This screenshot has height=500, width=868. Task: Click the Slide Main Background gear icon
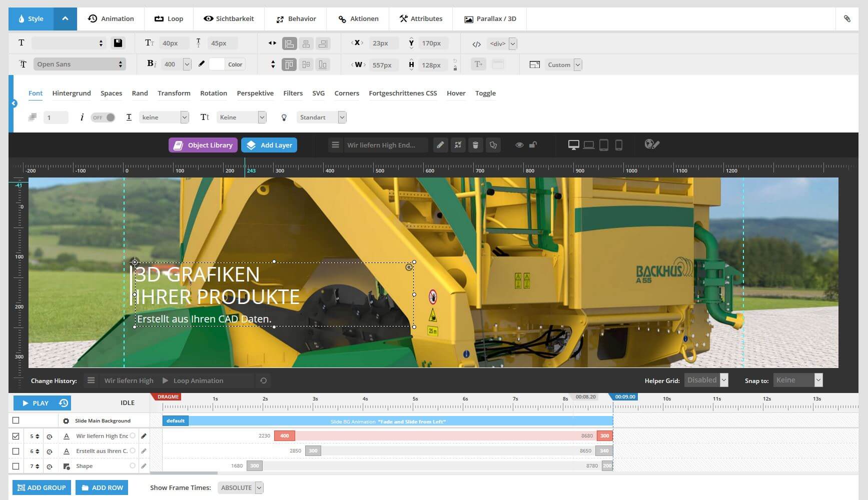[x=66, y=421]
